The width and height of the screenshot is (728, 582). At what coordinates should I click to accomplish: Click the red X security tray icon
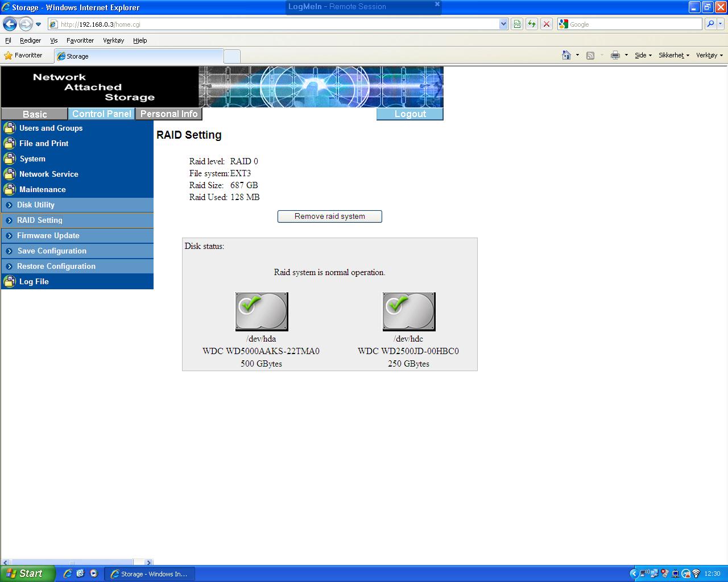click(x=664, y=573)
